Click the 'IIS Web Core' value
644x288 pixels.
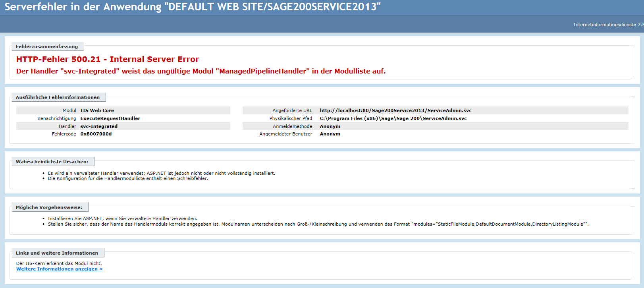coord(97,110)
